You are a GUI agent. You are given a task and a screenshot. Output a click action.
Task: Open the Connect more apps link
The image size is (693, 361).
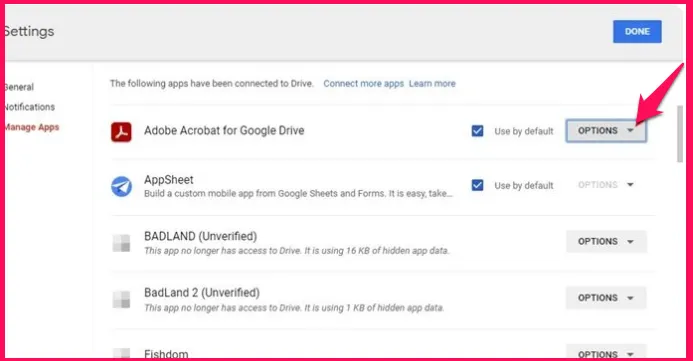(363, 84)
